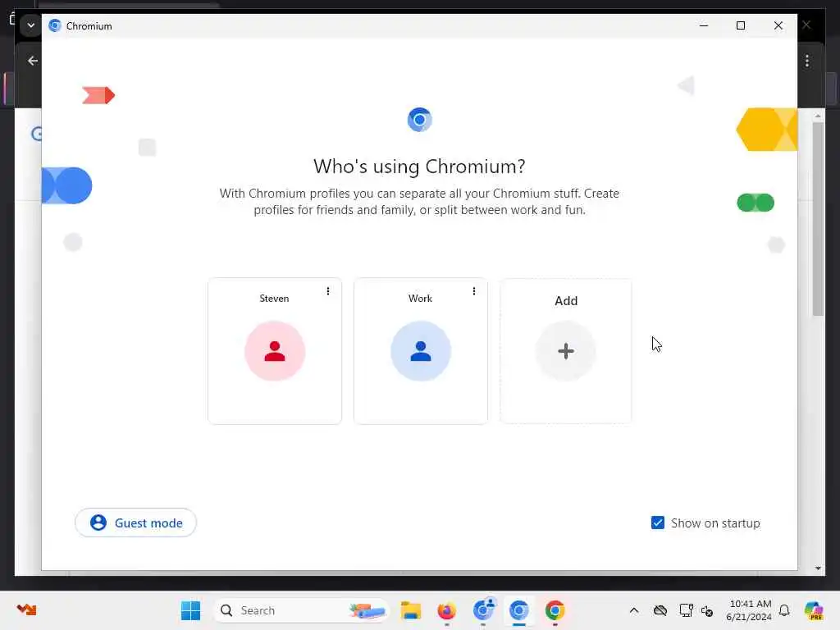The width and height of the screenshot is (840, 630).
Task: Click back arrow in background browser window
Action: coord(33,61)
